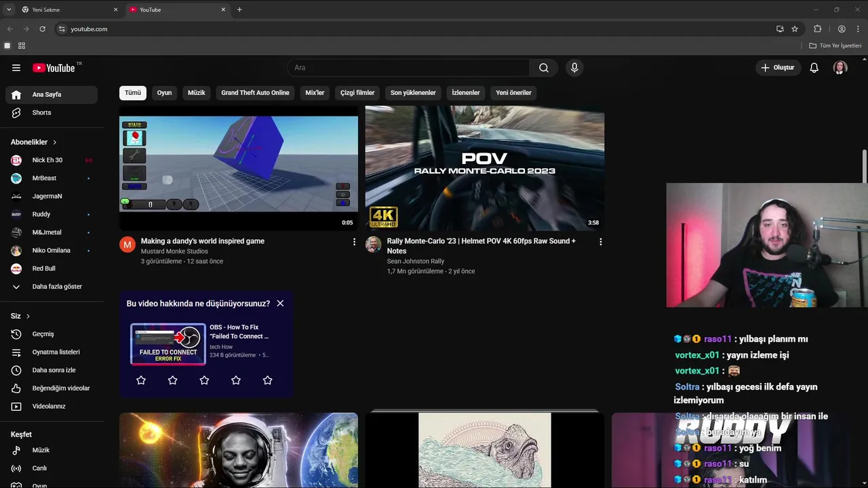This screenshot has height=488, width=868.
Task: Click into the Ara search field
Action: pos(409,68)
